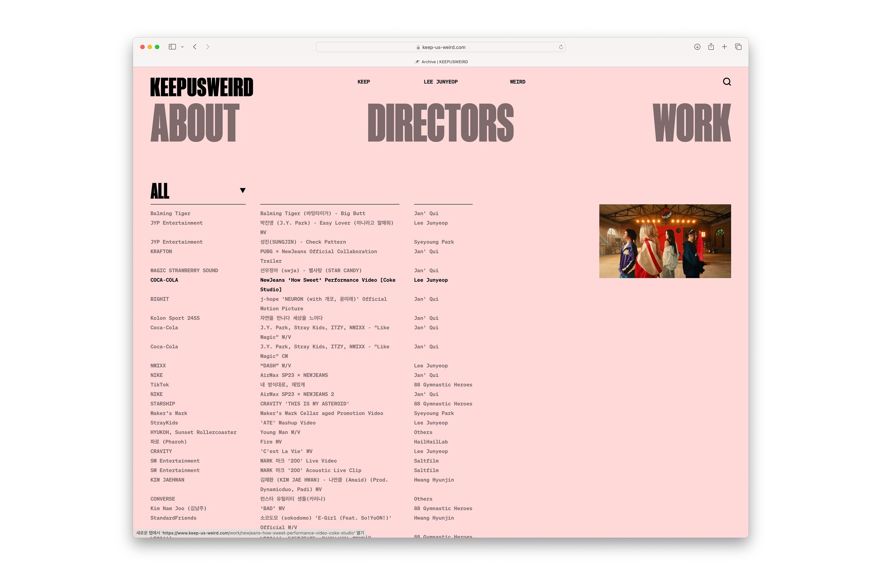Open the downloads icon in the toolbar
882x588 pixels.
(x=697, y=47)
